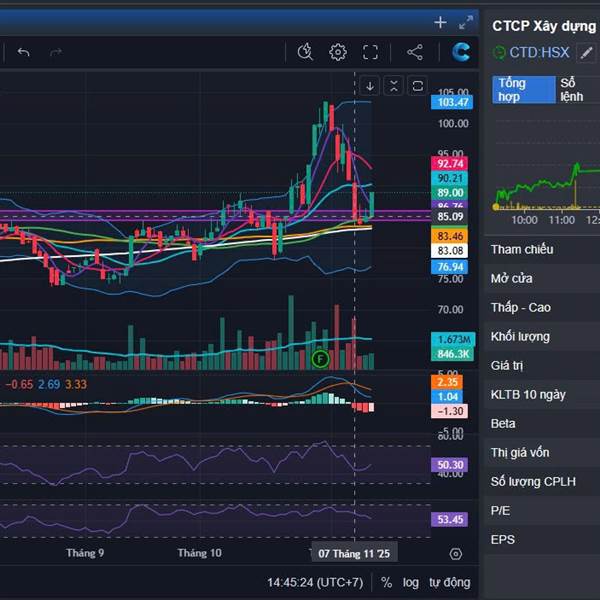Screen dimensions: 600x600
Task: Toggle log scale on price axis
Action: [x=411, y=582]
